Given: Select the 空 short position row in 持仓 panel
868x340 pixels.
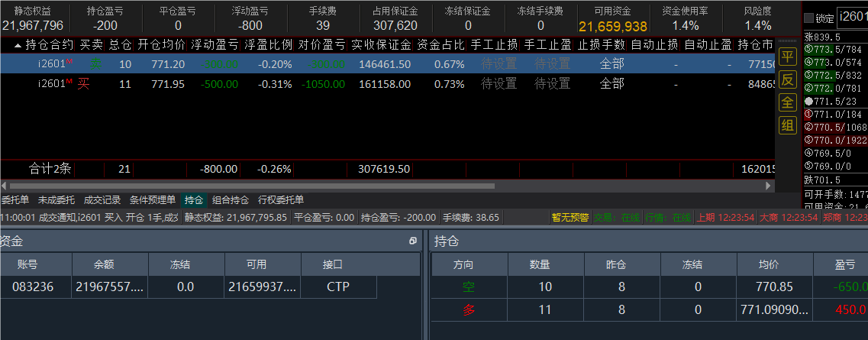Looking at the screenshot, I should pos(468,287).
